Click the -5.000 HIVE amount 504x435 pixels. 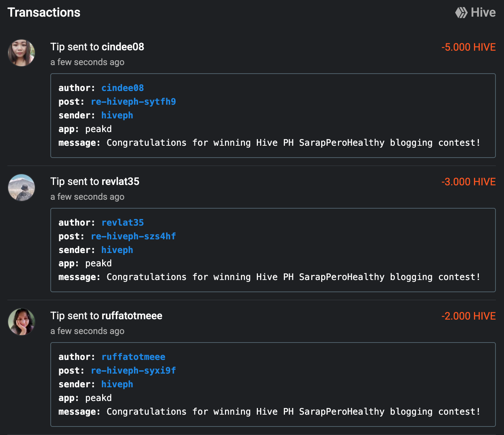(468, 47)
